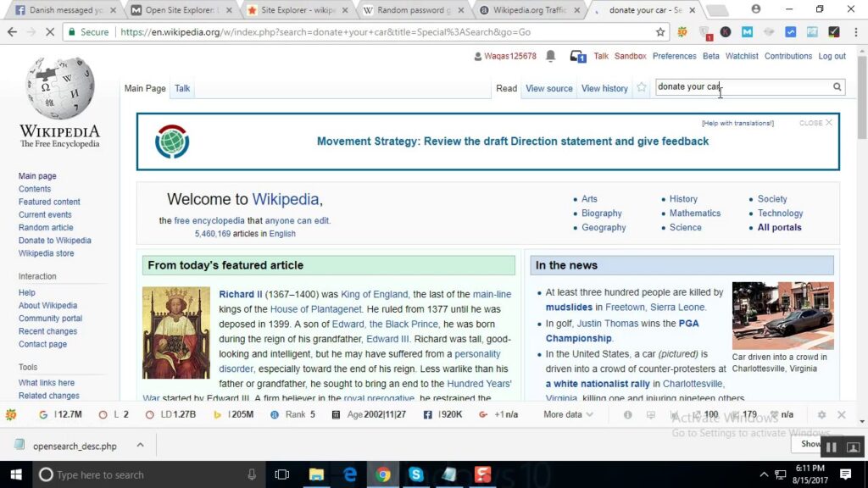Click the info icon in SEOquake bar
The width and height of the screenshot is (868, 488).
click(x=628, y=414)
